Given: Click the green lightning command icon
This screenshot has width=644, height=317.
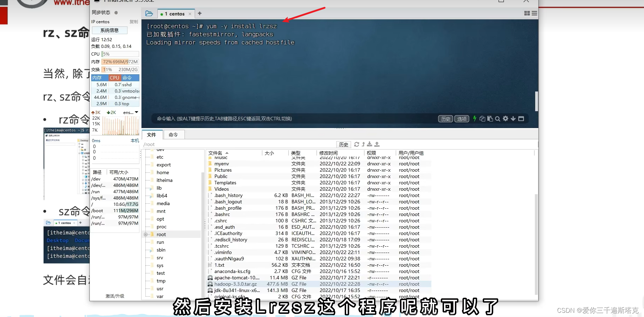Looking at the screenshot, I should [x=475, y=119].
